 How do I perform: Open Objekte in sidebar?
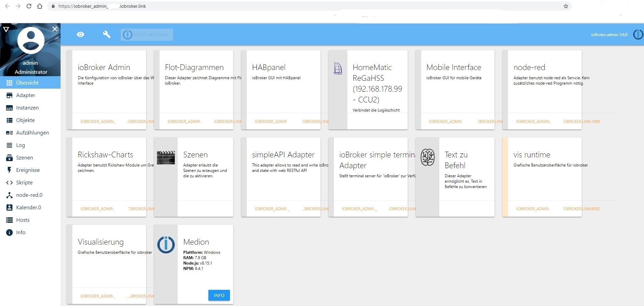tap(30, 120)
